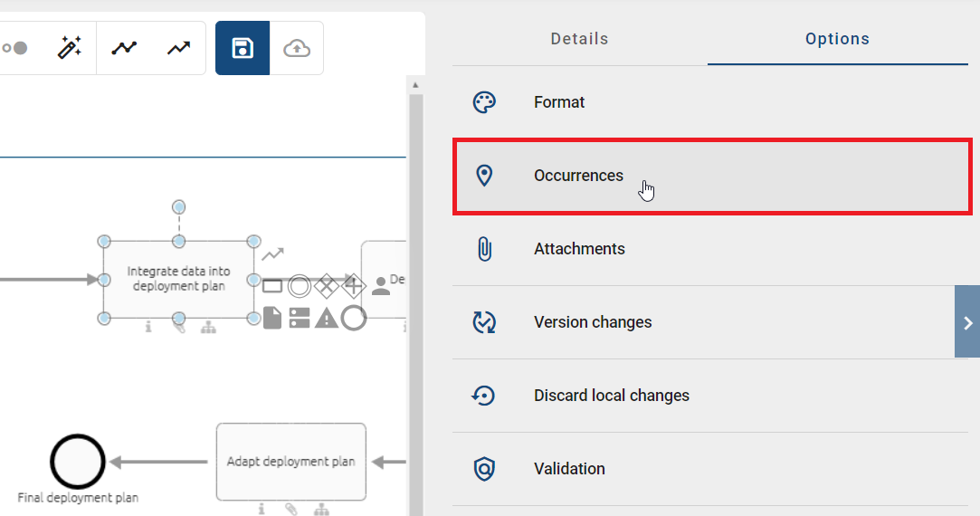The image size is (980, 516).
Task: Click the Discard local changes history icon
Action: [483, 396]
